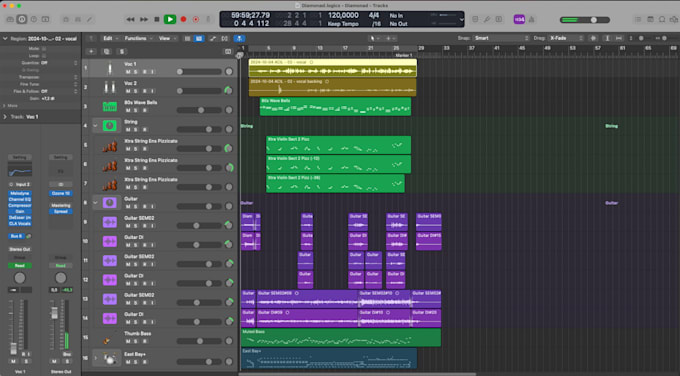680x376 pixels.
Task: Click the pan knob on Voc 2 track
Action: 229,90
